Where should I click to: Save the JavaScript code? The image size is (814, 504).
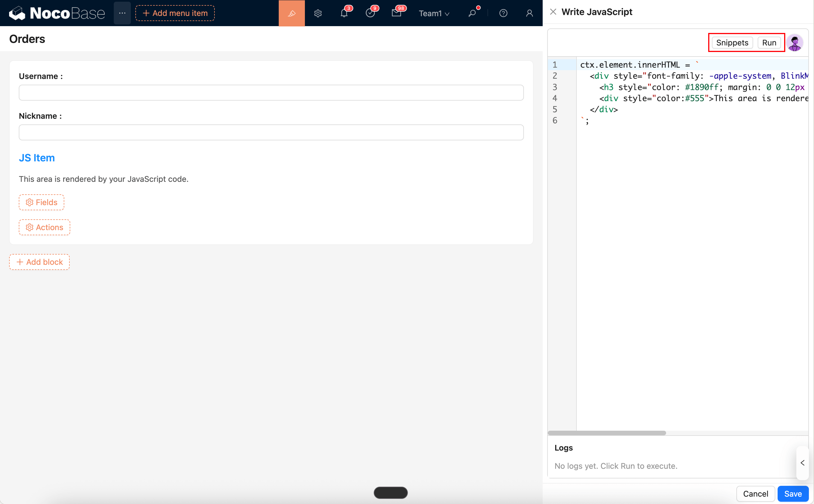tap(793, 494)
